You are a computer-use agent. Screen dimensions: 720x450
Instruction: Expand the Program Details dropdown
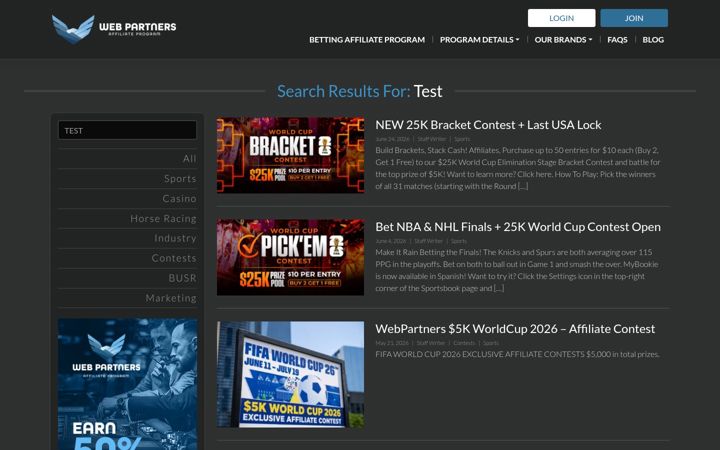pyautogui.click(x=479, y=39)
